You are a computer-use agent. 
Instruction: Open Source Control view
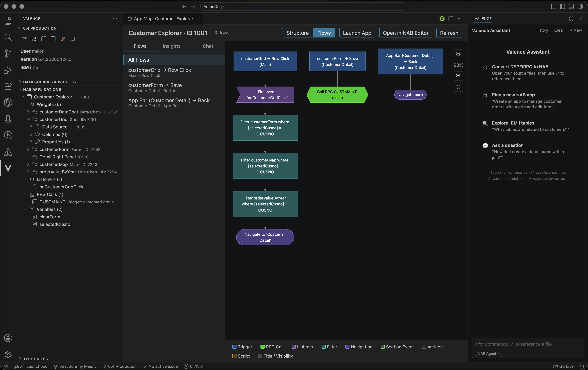(x=8, y=53)
